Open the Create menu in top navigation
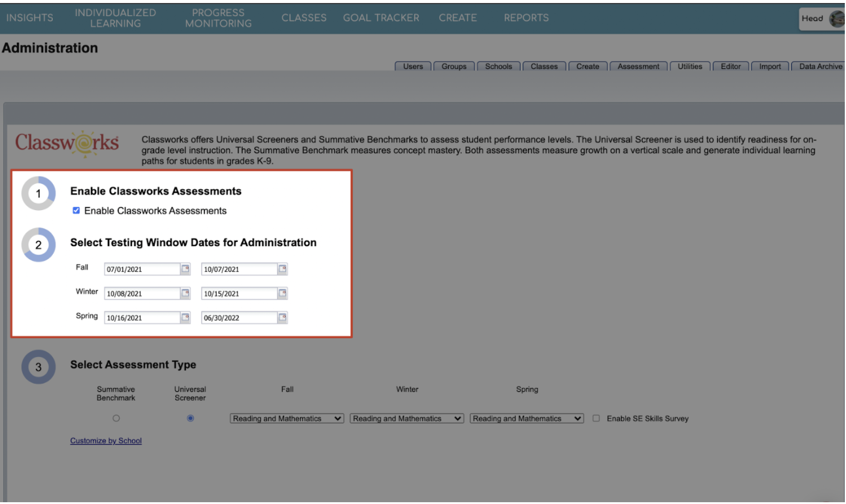846x504 pixels. click(458, 18)
